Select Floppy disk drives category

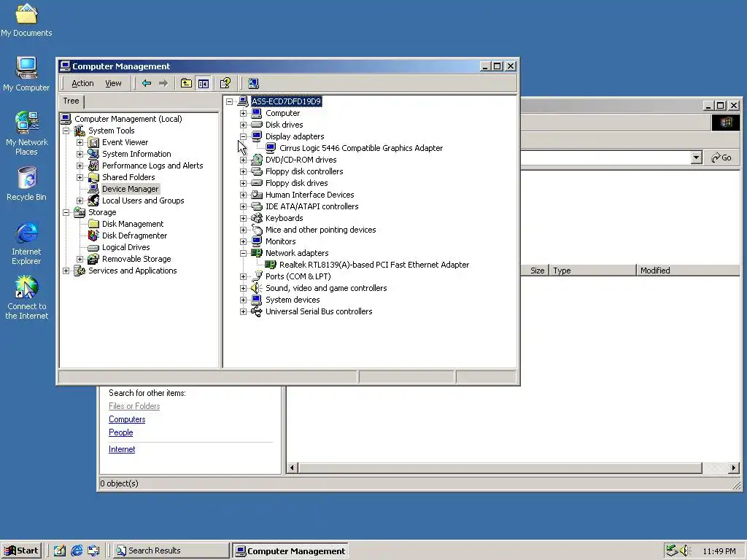tap(296, 183)
